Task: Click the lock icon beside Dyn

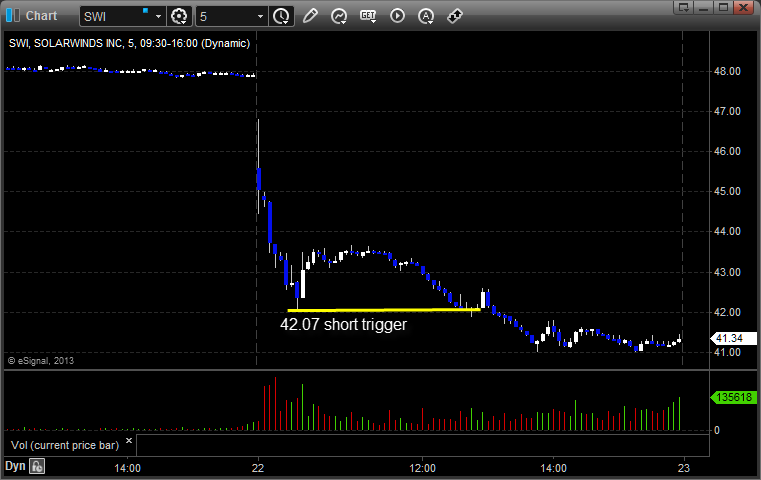Action: (37, 466)
